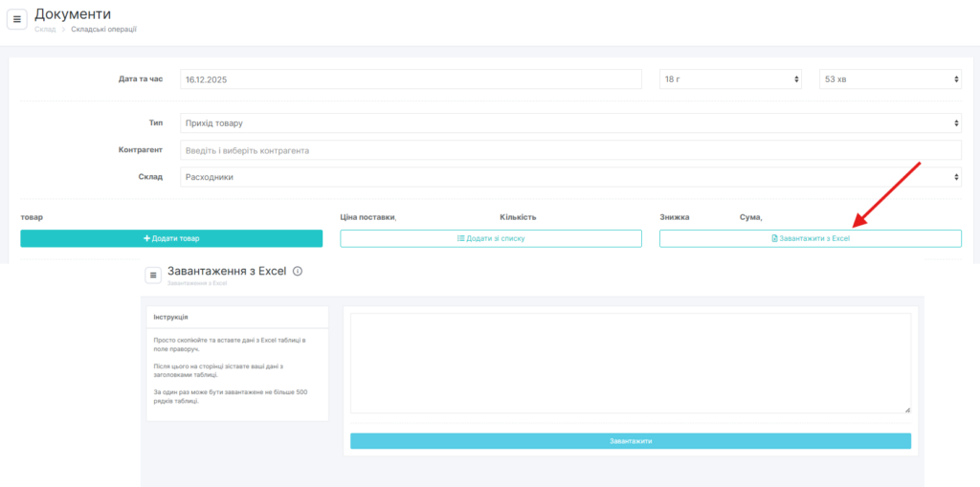Click Завантаження з Excel breadcrumb under the heading

[x=197, y=284]
